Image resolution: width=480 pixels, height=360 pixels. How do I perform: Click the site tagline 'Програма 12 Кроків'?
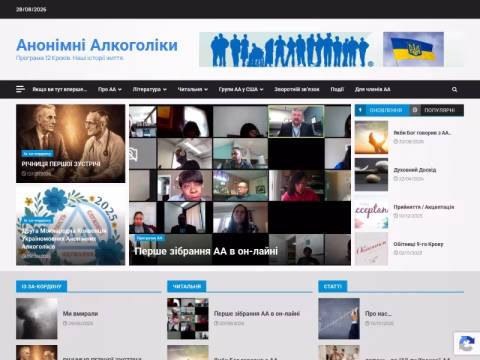[x=70, y=58]
